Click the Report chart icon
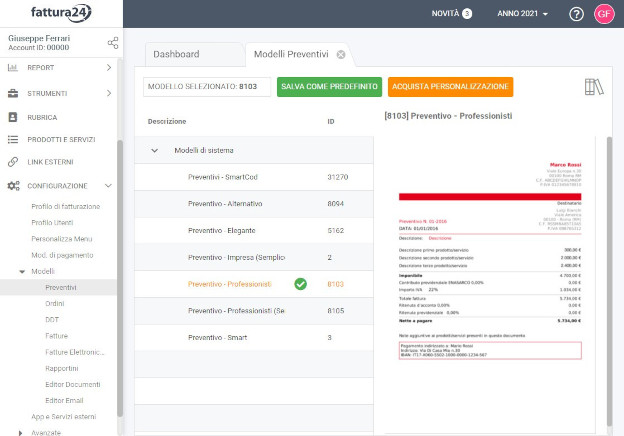Screen dimensions: 624x436 click(x=13, y=68)
